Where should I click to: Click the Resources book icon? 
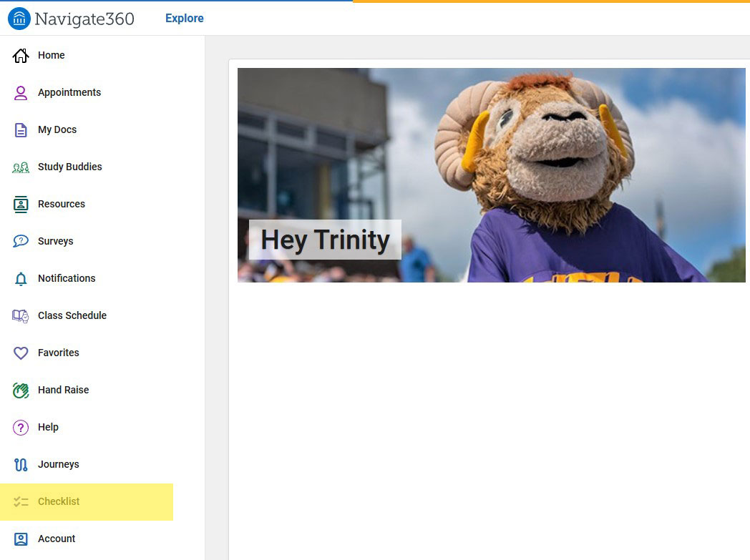21,205
